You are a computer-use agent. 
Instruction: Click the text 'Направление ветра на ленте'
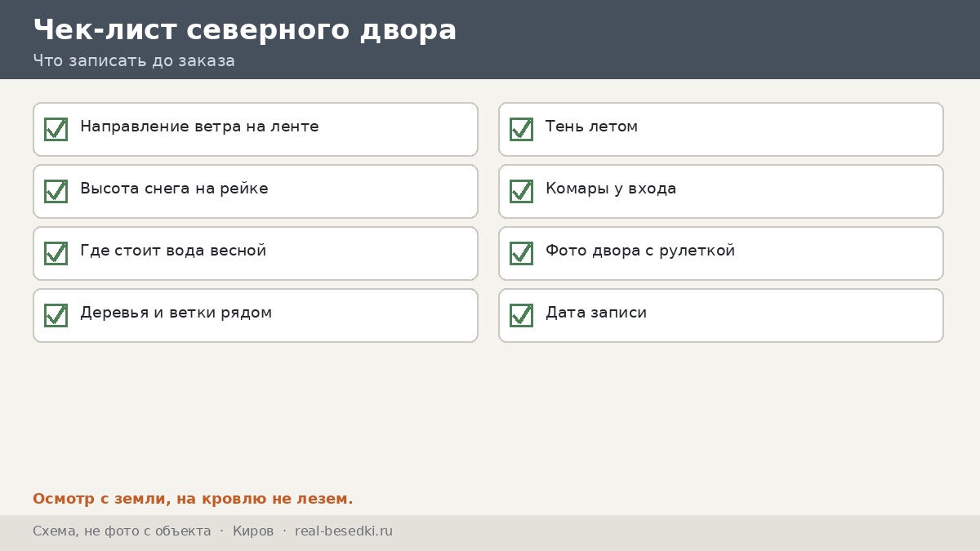(x=199, y=127)
